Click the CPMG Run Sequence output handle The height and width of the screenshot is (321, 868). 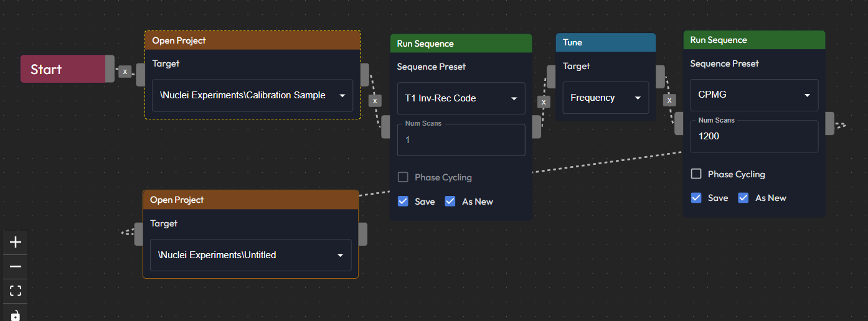point(829,123)
